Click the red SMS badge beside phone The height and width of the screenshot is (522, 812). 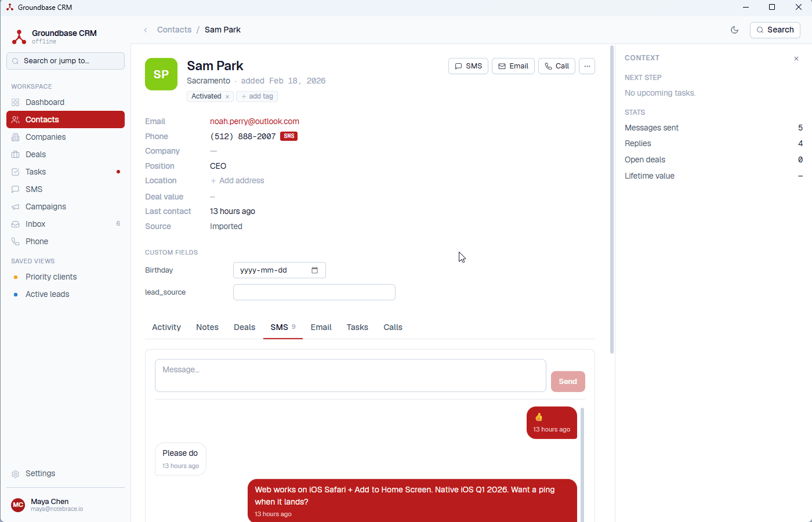click(x=289, y=136)
